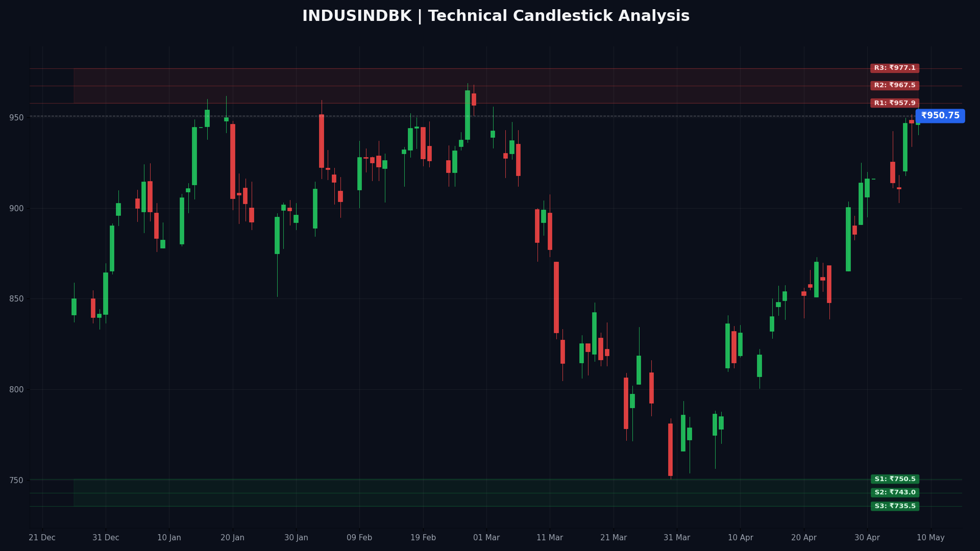Image resolution: width=980 pixels, height=551 pixels.
Task: Select the S3: ₹735.5 support label
Action: click(895, 506)
